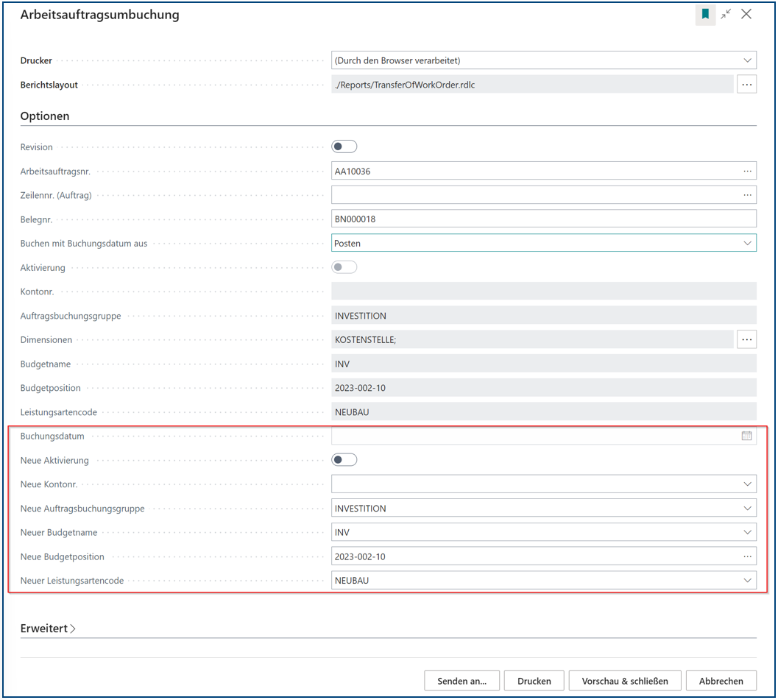Open the Neue Budgetposition lookup ellipsis
The height and width of the screenshot is (700, 778).
[x=747, y=556]
